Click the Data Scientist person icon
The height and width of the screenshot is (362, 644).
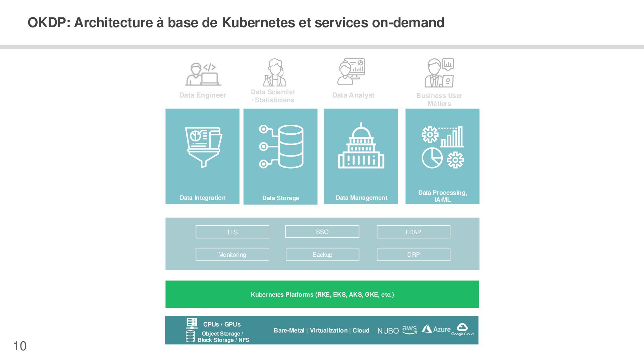[275, 72]
